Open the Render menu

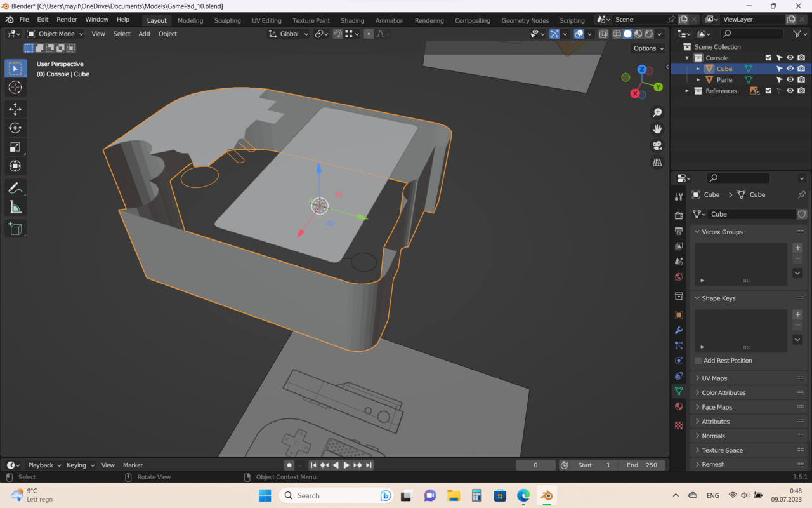point(67,20)
